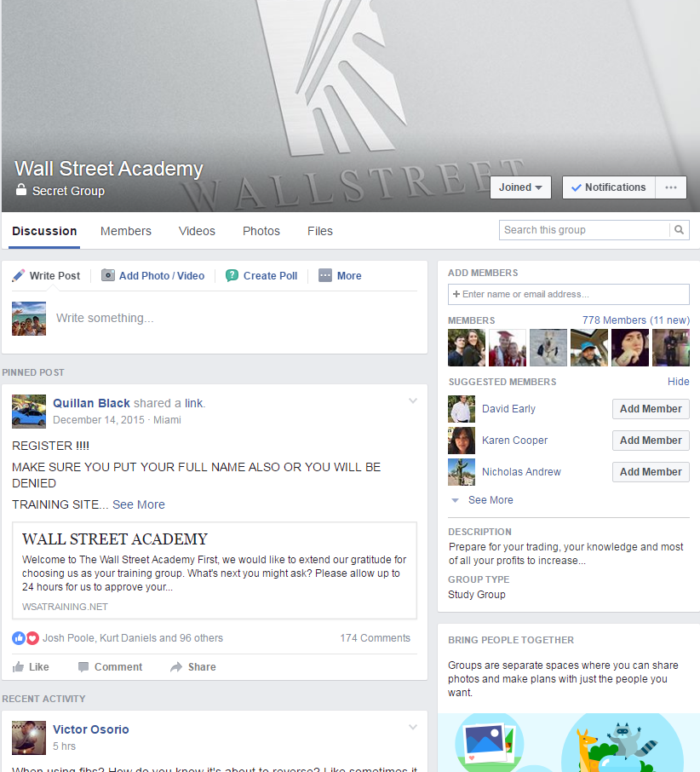700x772 pixels.
Task: Click the thumbs-up Like icon on pinned post
Action: [x=18, y=666]
